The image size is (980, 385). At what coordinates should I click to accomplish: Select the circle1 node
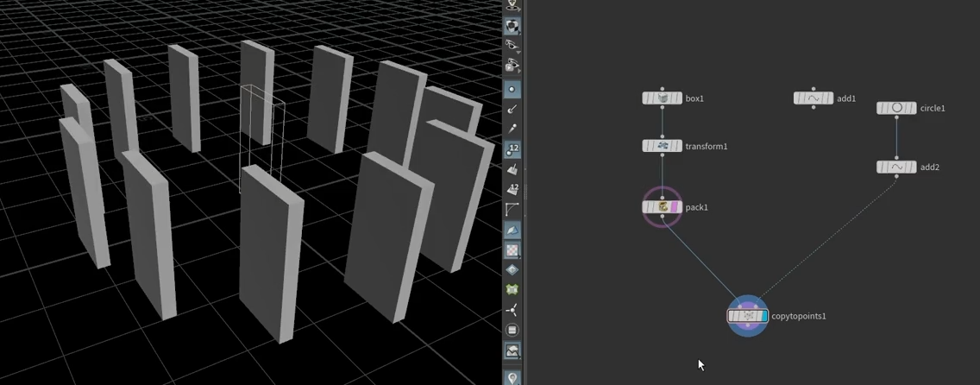[x=896, y=108]
